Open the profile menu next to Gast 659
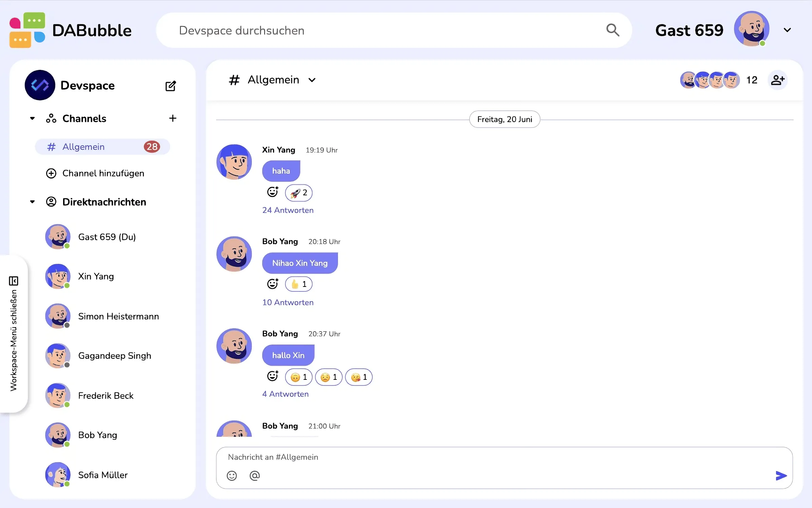The width and height of the screenshot is (812, 508). click(x=787, y=30)
